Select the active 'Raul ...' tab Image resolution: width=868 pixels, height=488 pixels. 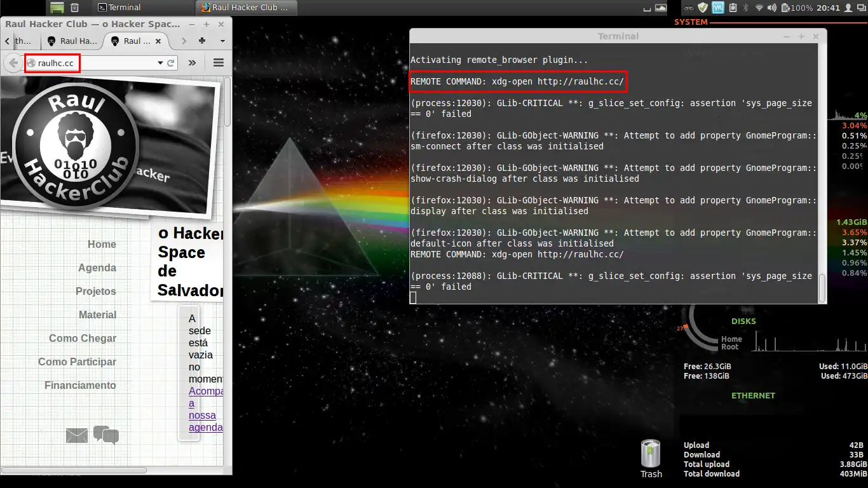point(135,41)
